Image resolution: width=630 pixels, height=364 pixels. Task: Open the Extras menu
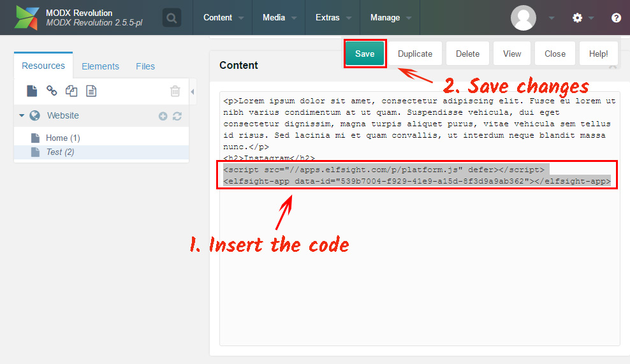[333, 18]
